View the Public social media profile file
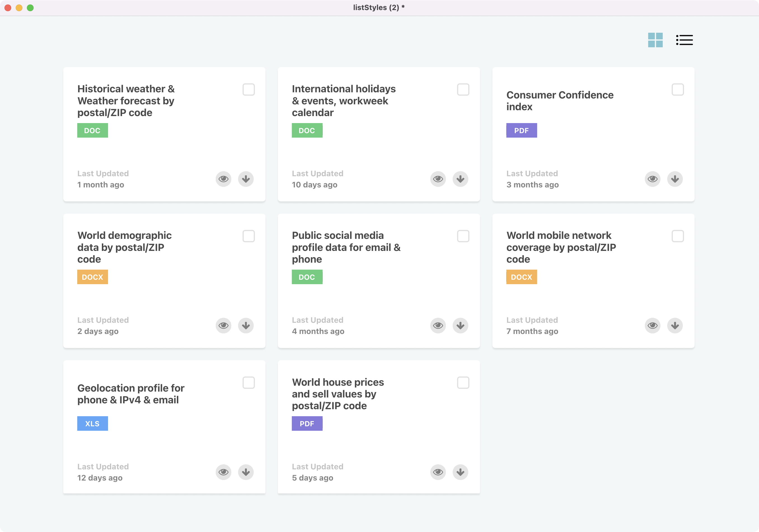This screenshot has height=532, width=759. (x=438, y=326)
